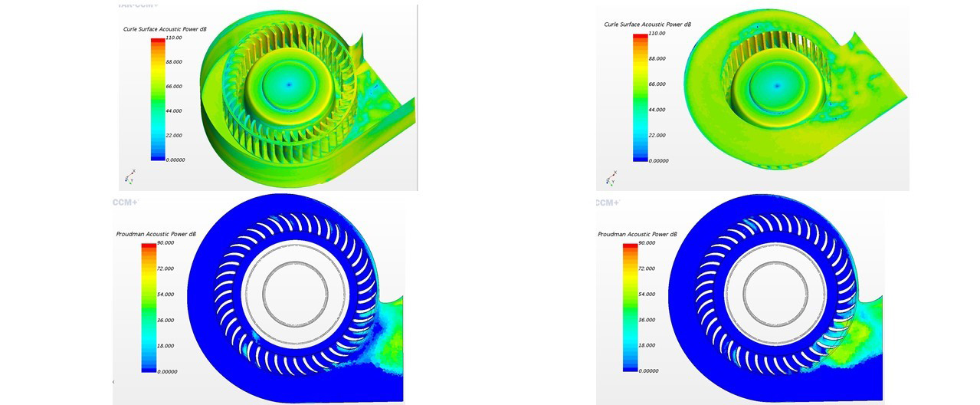
Task: Click the 110.00 maximum label in top-left legend
Action: click(x=174, y=38)
